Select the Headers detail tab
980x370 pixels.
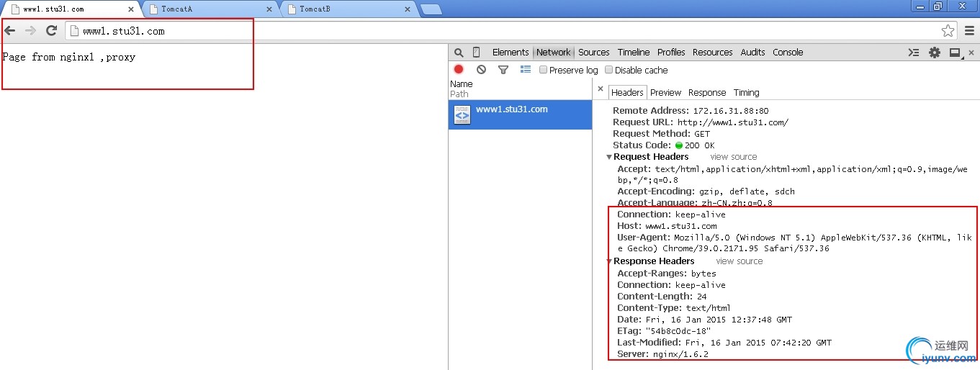627,92
